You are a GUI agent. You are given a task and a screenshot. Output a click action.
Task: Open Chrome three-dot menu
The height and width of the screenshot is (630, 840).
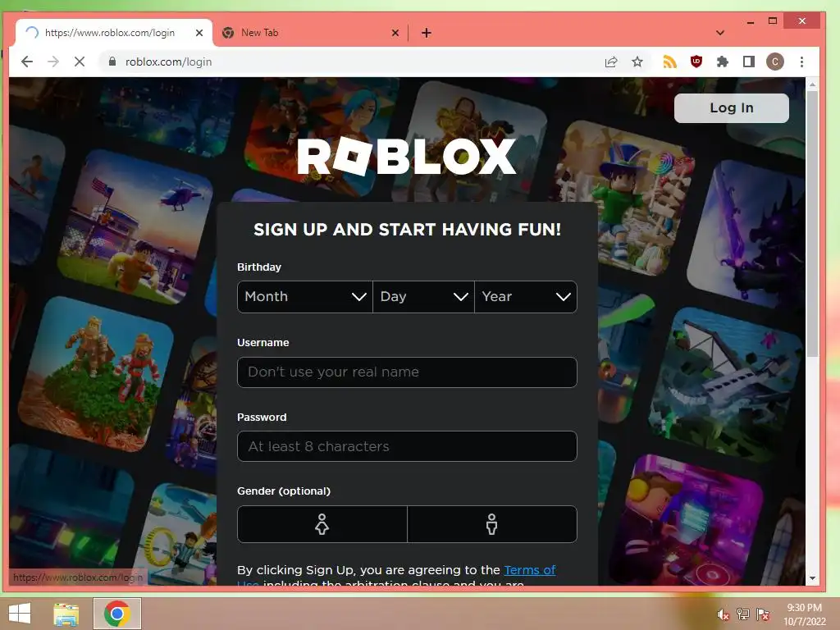801,62
